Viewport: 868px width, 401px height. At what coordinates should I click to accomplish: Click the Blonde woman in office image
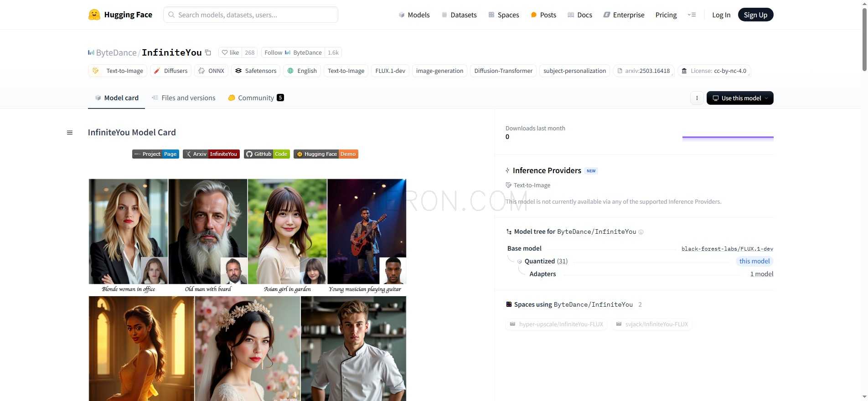coord(128,231)
